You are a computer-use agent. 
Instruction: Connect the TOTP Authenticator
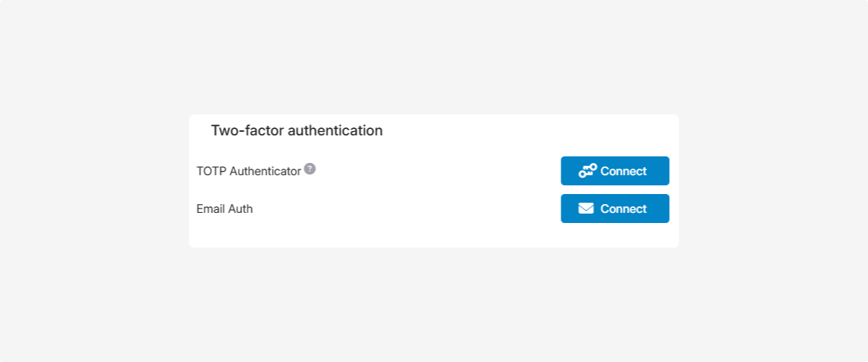point(615,171)
